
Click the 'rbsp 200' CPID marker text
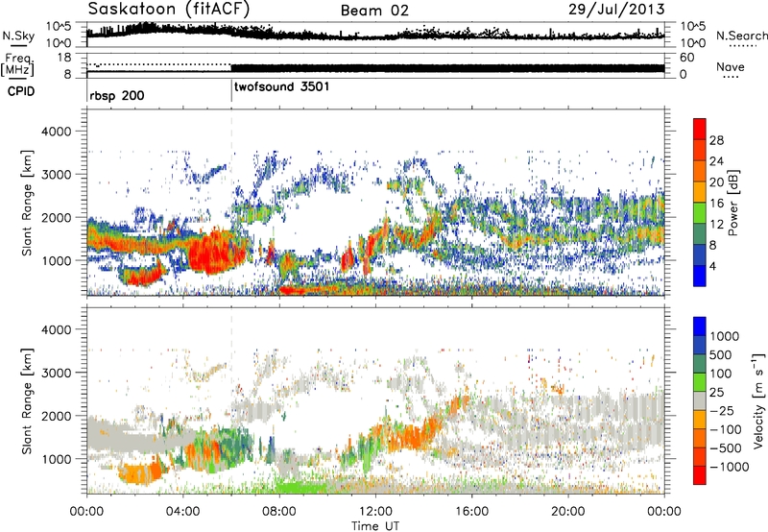[117, 95]
